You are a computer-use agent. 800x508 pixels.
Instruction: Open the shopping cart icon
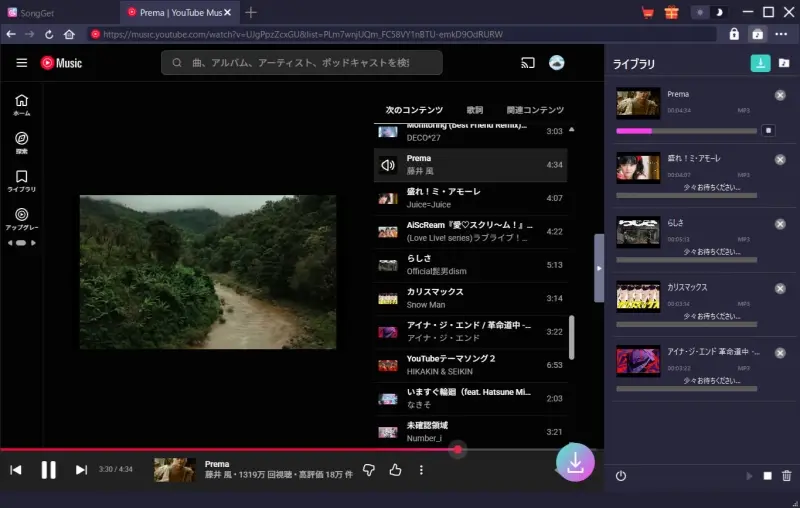coord(647,12)
